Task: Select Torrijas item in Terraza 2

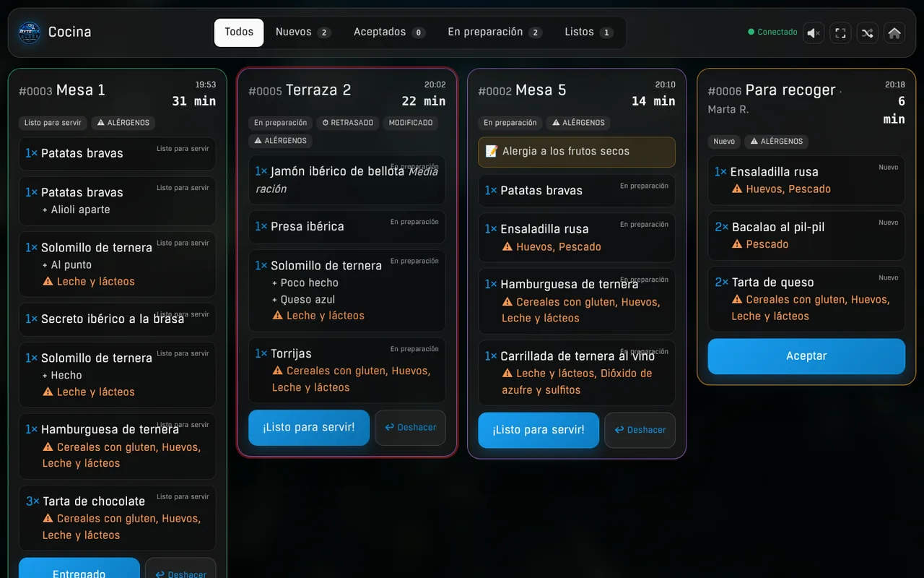Action: (347, 371)
